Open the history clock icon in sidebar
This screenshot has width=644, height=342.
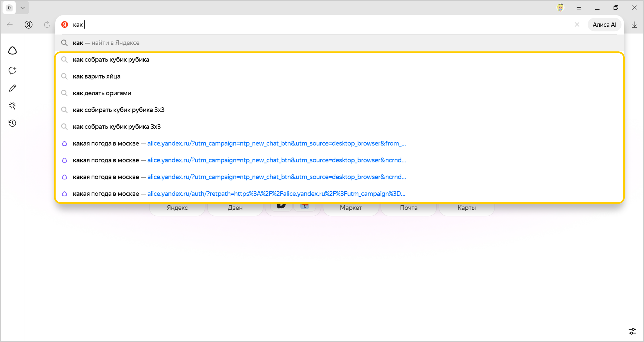coord(12,123)
